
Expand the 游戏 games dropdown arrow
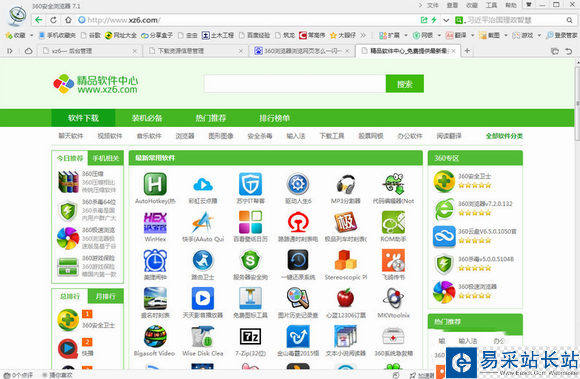[x=539, y=35]
